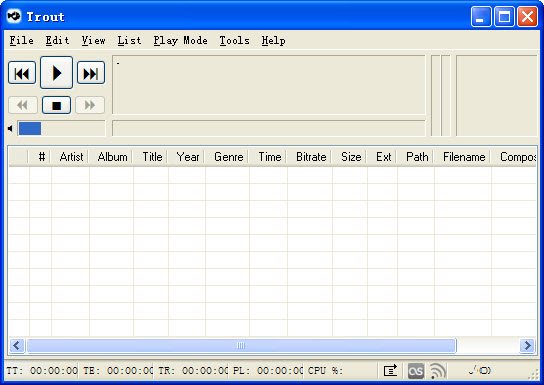Click the playlist's right scroll arrow

coord(527,345)
